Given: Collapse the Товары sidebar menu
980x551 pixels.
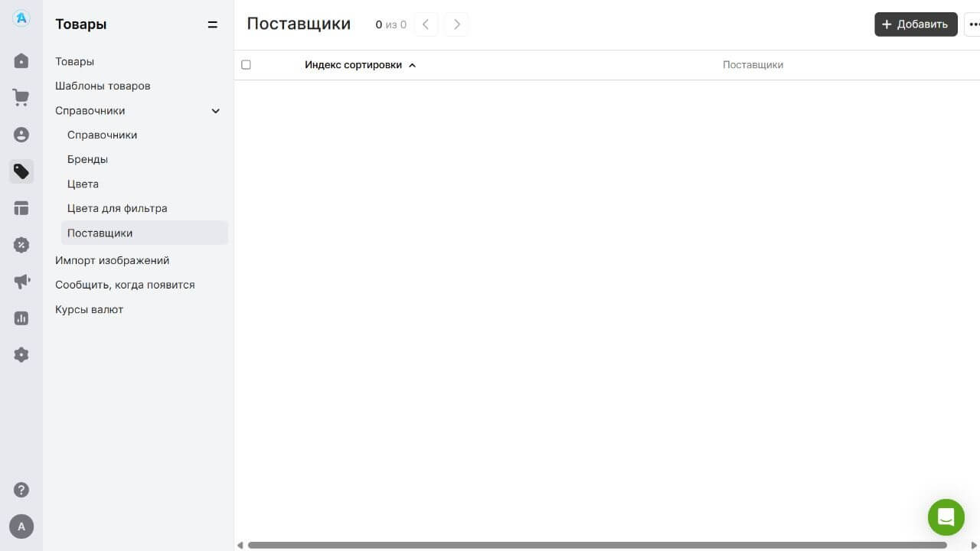Looking at the screenshot, I should coord(213,24).
